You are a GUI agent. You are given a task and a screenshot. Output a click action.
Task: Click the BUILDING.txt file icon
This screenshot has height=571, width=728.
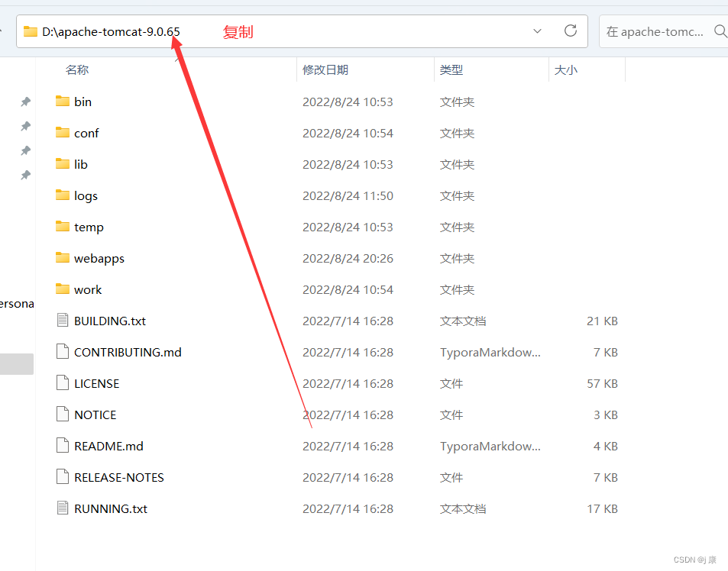click(62, 320)
